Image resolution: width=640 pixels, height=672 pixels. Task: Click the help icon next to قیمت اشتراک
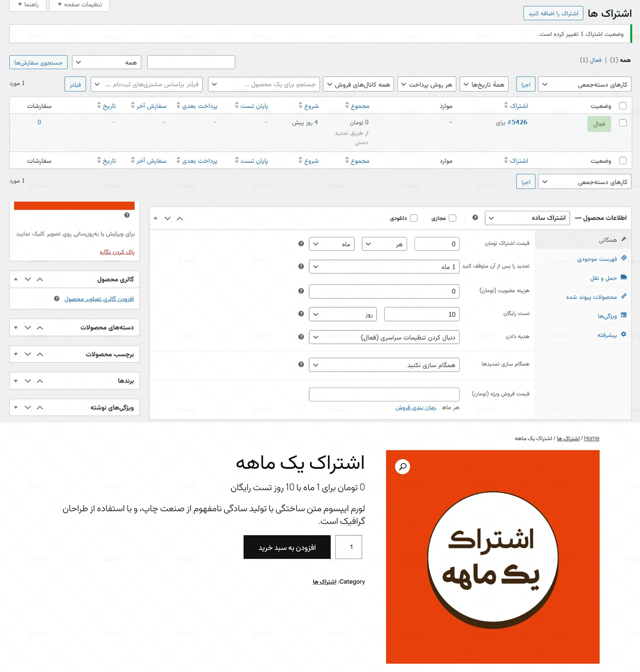[301, 244]
